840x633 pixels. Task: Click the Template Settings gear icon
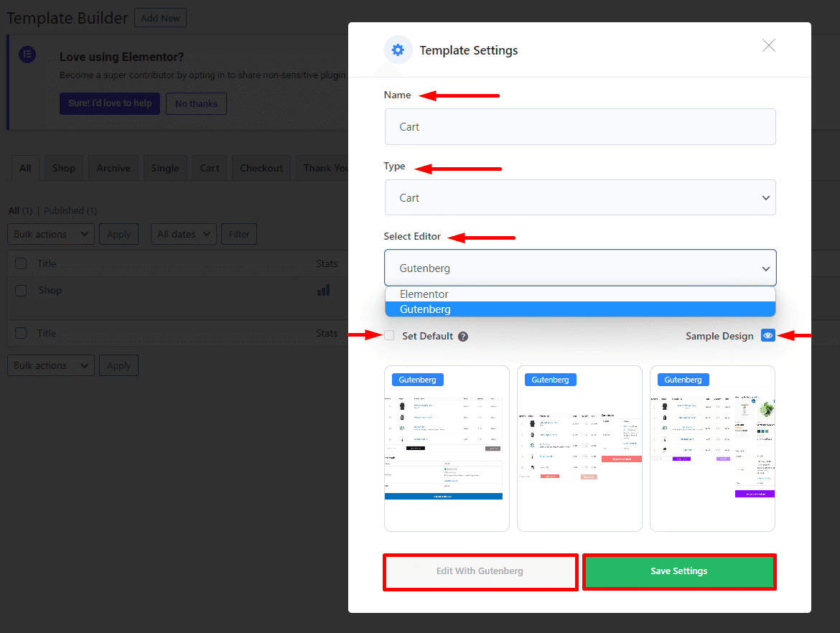pyautogui.click(x=398, y=50)
